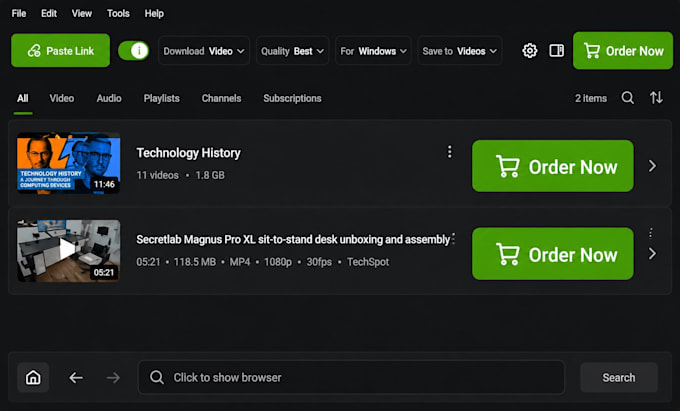The width and height of the screenshot is (680, 411).
Task: Open the Tools menu
Action: [118, 13]
